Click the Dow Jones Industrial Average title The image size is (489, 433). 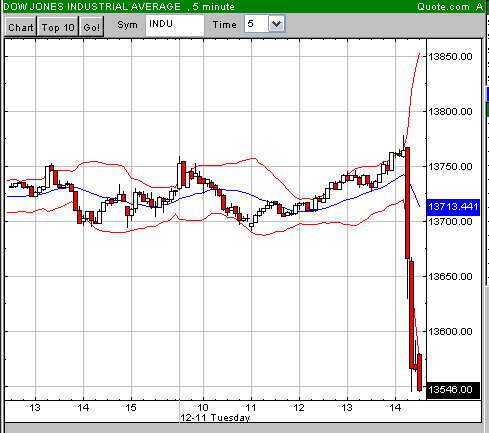[92, 6]
